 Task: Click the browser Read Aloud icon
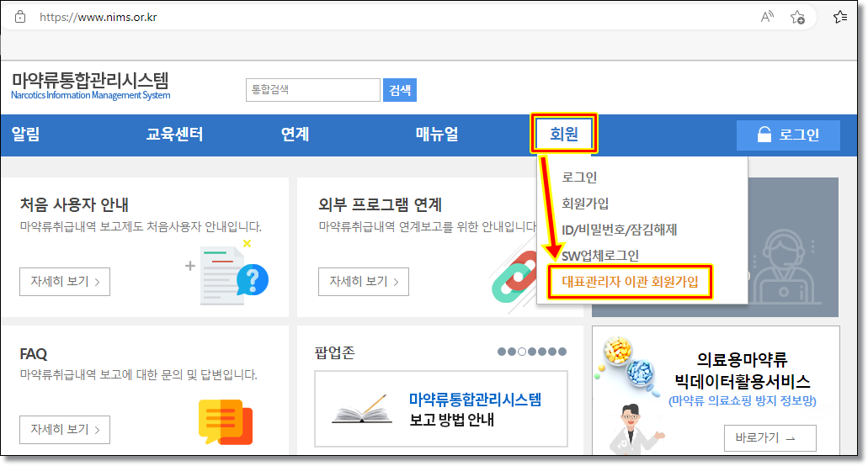point(767,17)
